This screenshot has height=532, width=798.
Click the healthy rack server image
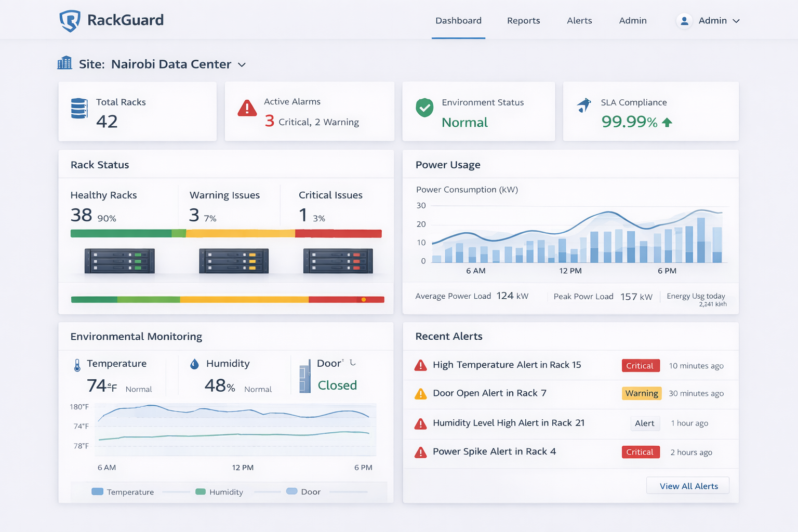(119, 261)
